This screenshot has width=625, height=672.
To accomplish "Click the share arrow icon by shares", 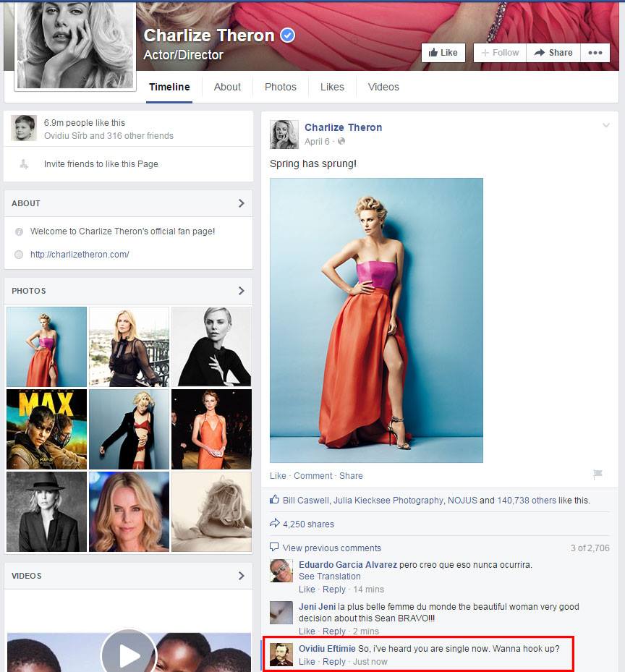I will coord(274,523).
